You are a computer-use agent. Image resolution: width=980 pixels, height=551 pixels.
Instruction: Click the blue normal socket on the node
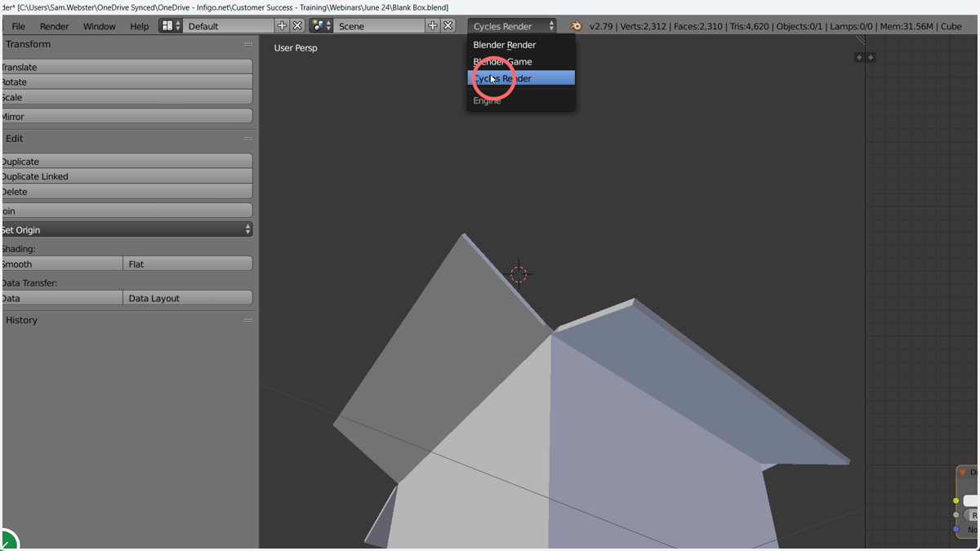pyautogui.click(x=956, y=529)
